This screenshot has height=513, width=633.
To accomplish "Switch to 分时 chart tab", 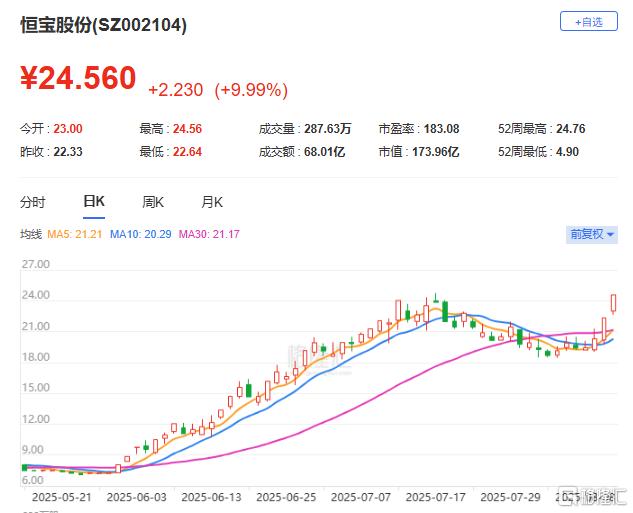I will [33, 202].
